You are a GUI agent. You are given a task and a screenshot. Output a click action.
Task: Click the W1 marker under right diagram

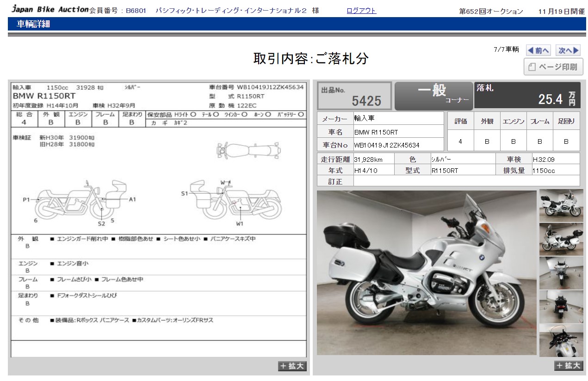(240, 224)
